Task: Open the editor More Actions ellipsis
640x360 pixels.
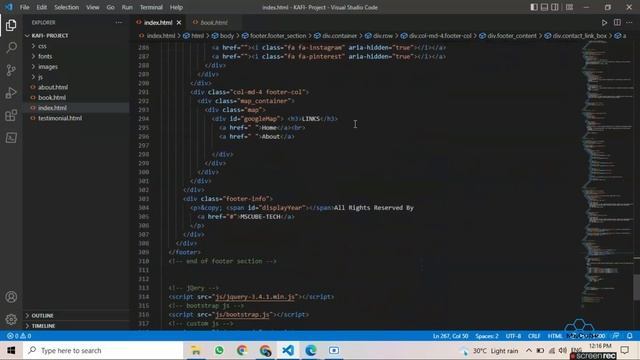Action: [x=629, y=22]
